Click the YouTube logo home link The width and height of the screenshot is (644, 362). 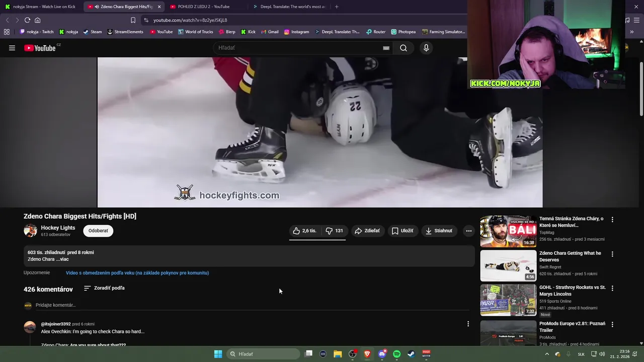tap(40, 48)
